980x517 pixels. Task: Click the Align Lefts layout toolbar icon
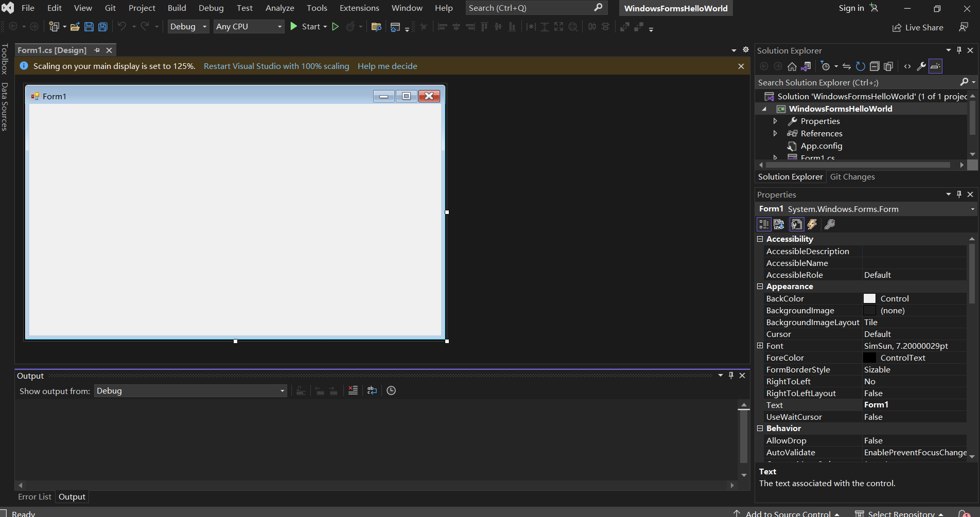(442, 27)
